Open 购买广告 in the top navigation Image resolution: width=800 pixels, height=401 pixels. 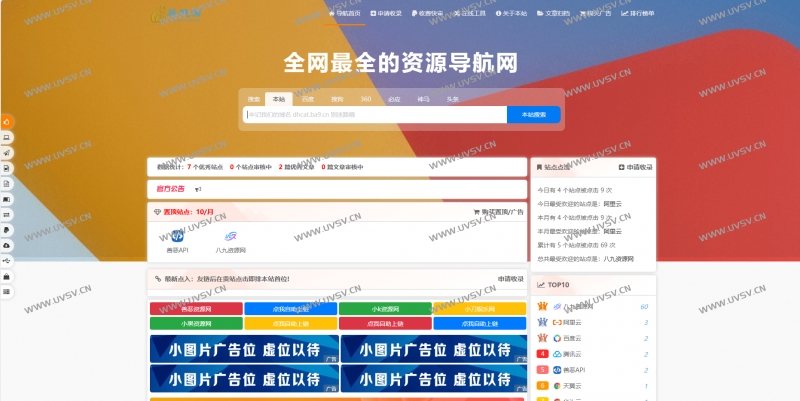(595, 13)
